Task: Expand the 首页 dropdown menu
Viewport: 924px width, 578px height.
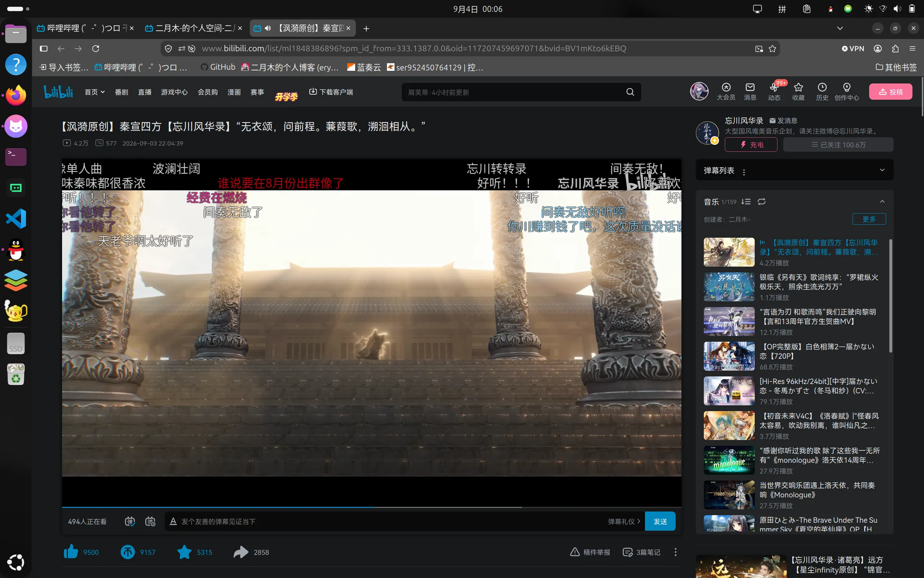Action: click(95, 92)
